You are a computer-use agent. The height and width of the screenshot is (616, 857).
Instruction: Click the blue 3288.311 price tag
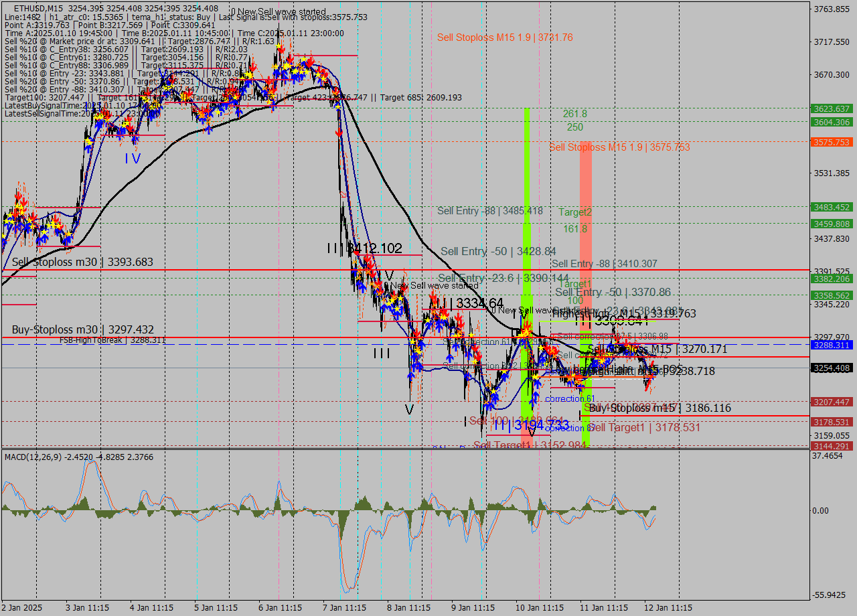point(832,345)
